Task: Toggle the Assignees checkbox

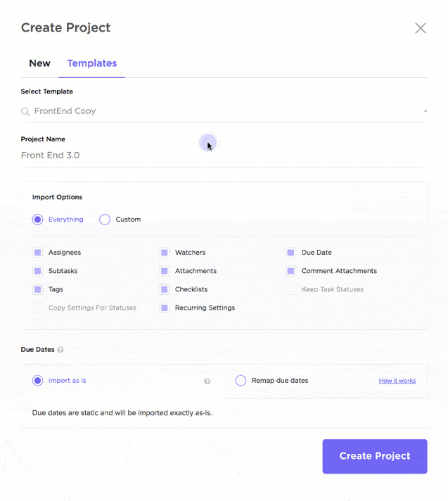Action: pos(37,253)
